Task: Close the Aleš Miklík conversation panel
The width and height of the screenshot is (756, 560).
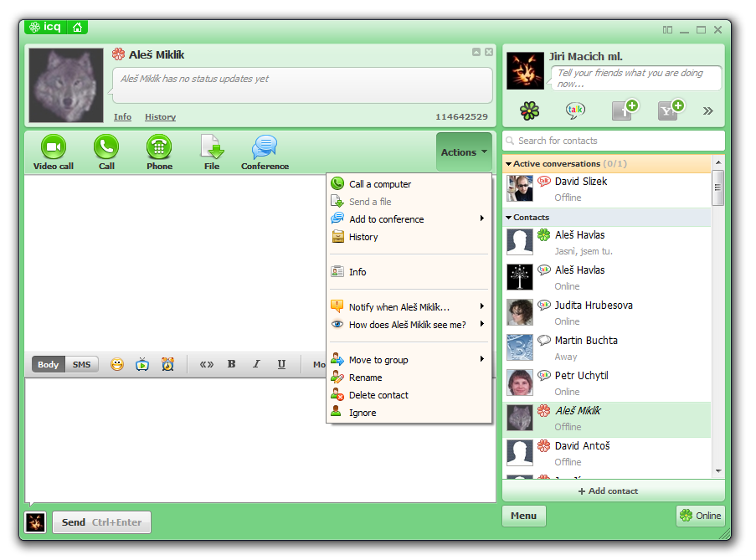Action: pos(489,52)
